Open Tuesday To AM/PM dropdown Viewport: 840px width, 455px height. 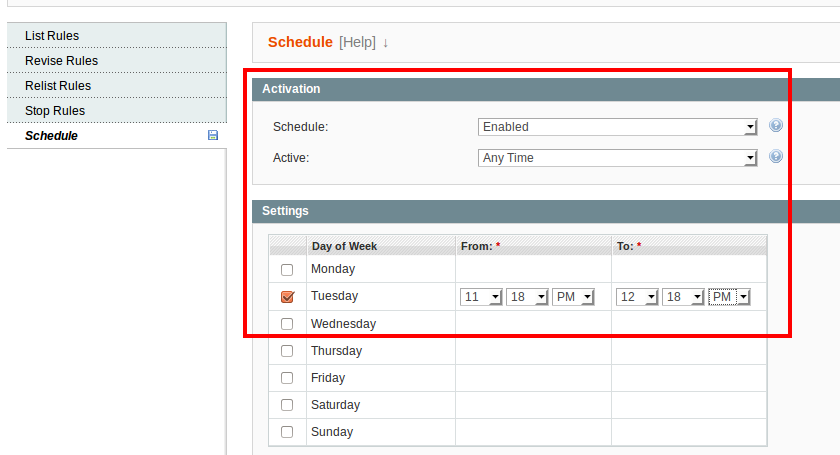click(x=729, y=297)
